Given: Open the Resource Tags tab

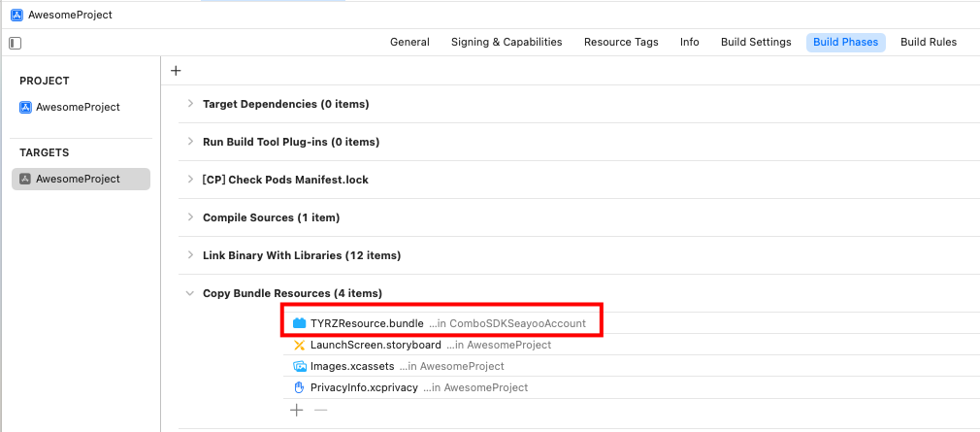Looking at the screenshot, I should [x=621, y=43].
